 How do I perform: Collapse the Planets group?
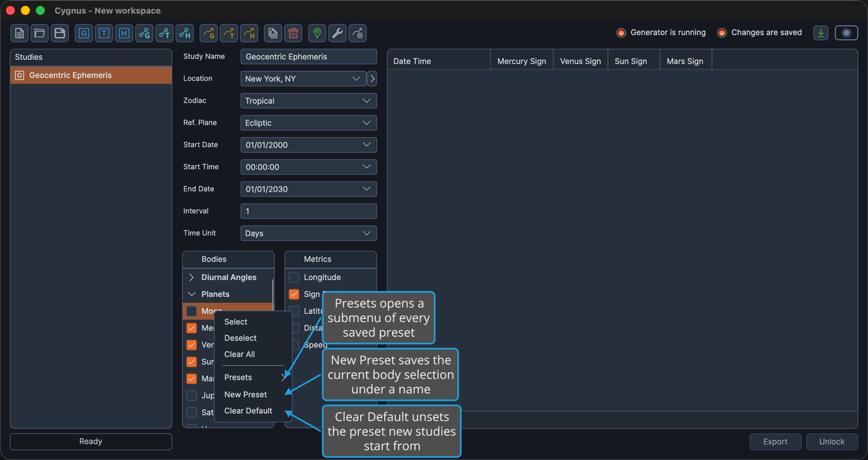tap(192, 294)
